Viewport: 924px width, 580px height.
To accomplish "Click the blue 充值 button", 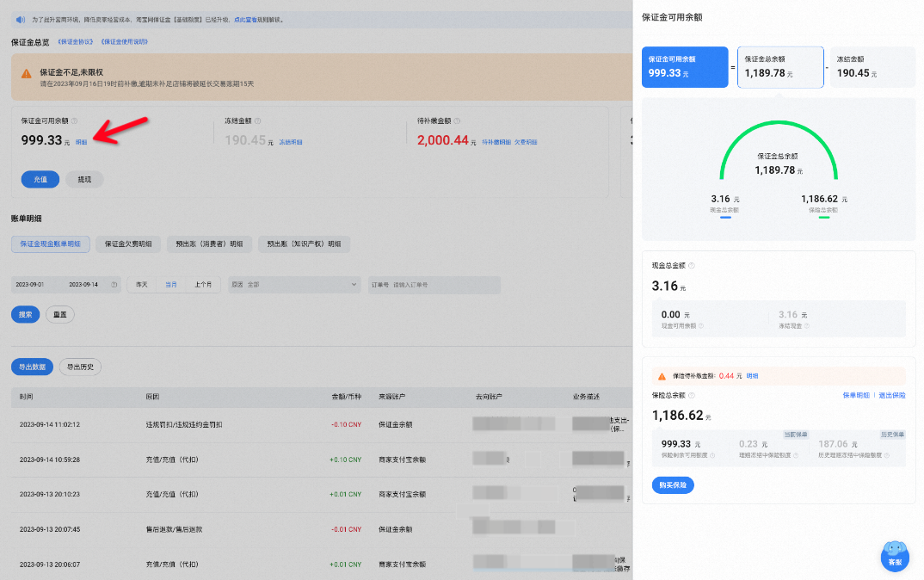I will point(40,179).
